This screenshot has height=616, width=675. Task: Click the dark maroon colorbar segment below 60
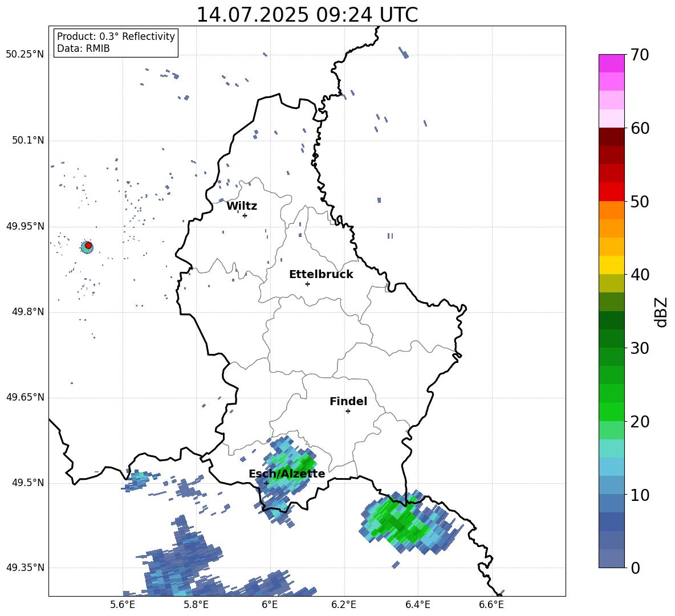click(x=612, y=137)
